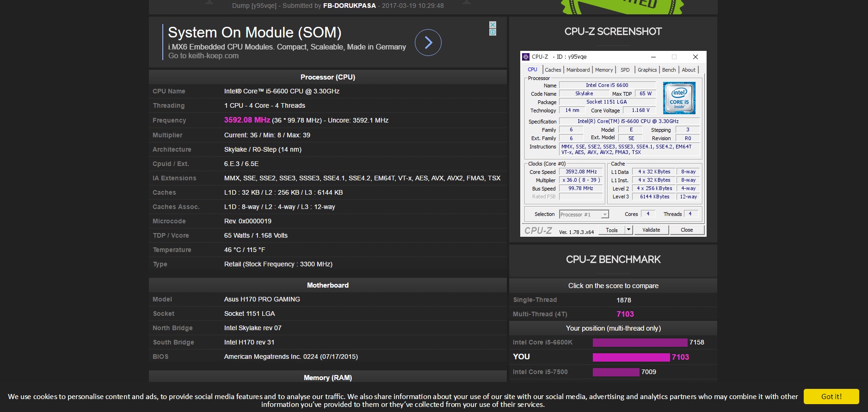Click the Intel Core i5 logo
The height and width of the screenshot is (412, 868).
679,98
